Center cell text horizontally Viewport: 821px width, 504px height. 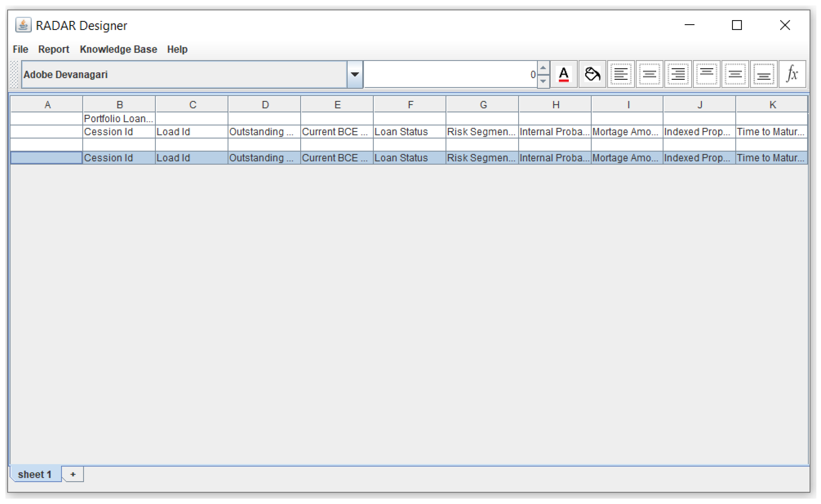pos(650,74)
